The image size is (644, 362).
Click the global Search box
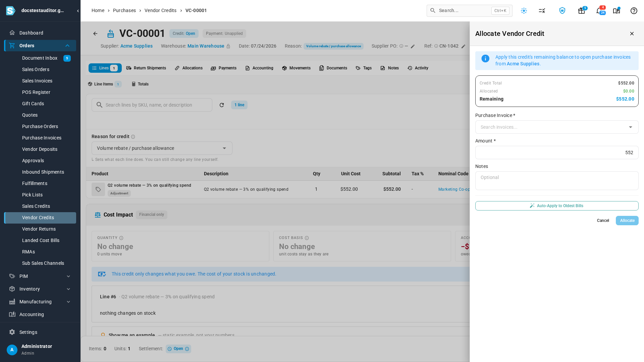[469, 11]
